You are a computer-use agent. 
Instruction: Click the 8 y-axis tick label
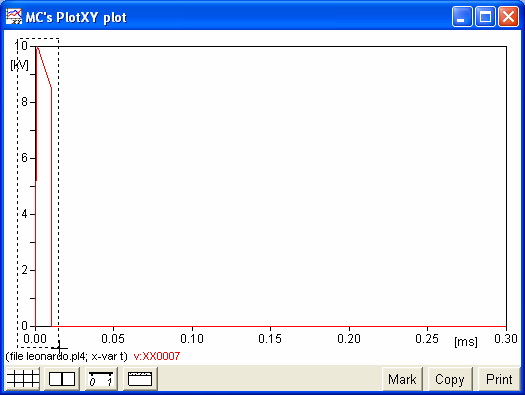pyautogui.click(x=24, y=102)
